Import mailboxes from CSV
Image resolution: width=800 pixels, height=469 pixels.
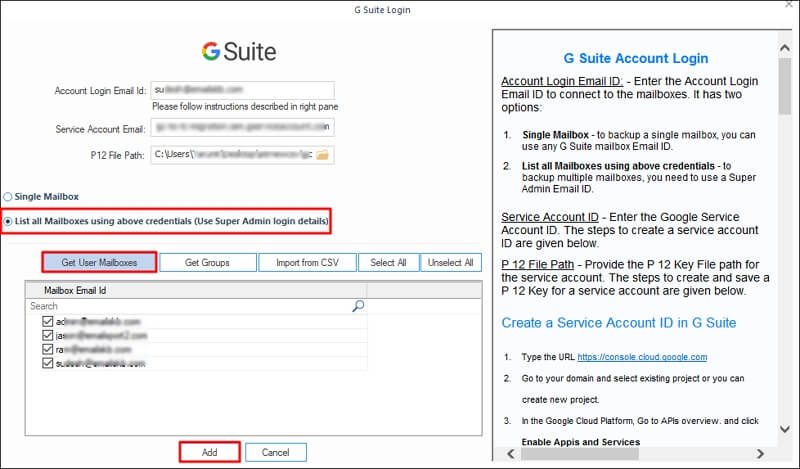pyautogui.click(x=307, y=262)
